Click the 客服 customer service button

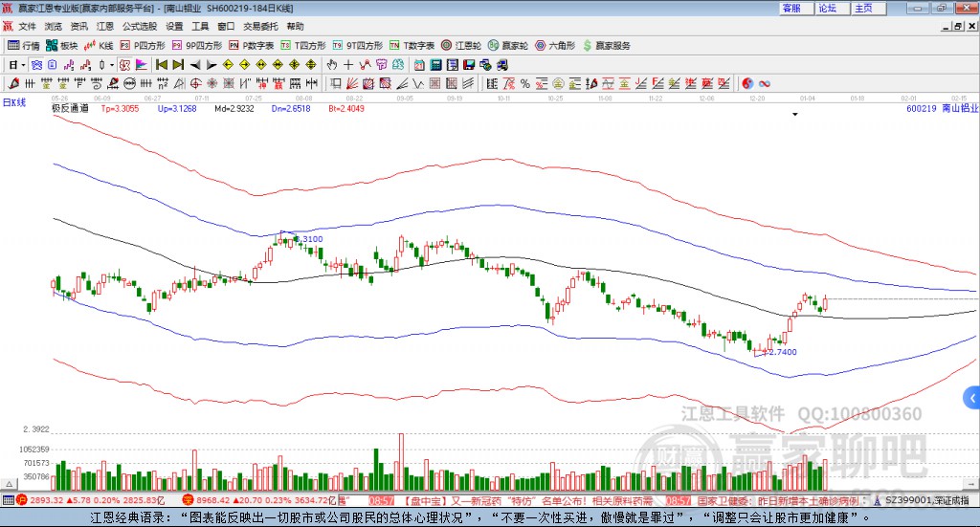pos(791,8)
